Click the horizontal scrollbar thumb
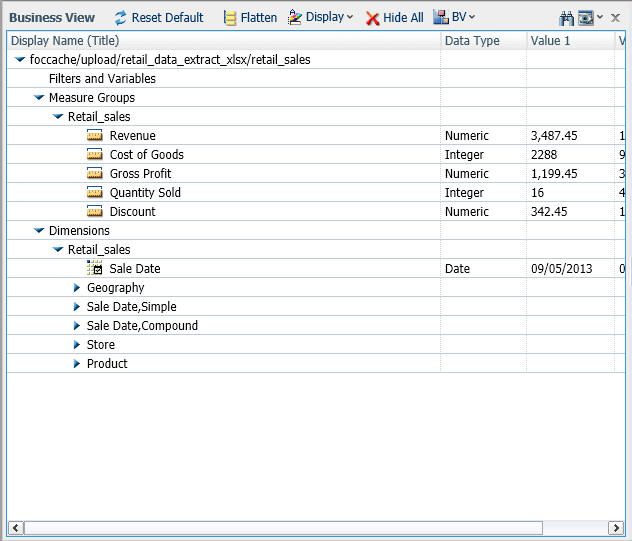 [283, 528]
